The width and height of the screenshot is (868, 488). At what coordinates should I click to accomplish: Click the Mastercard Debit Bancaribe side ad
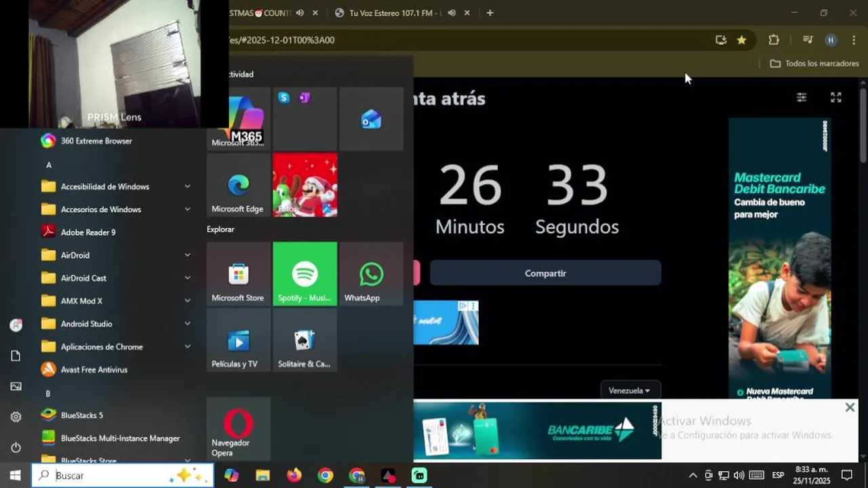pos(780,258)
